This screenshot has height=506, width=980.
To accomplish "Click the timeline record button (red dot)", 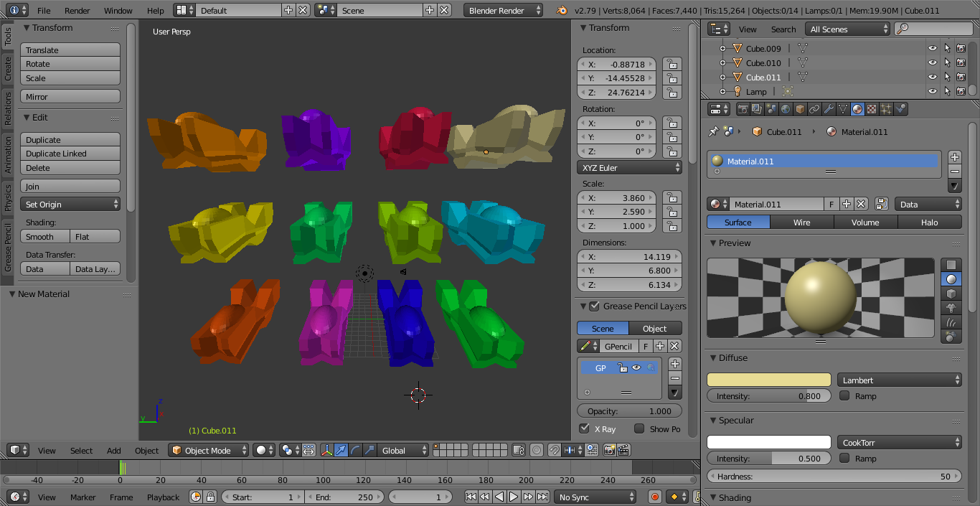I will tap(654, 497).
